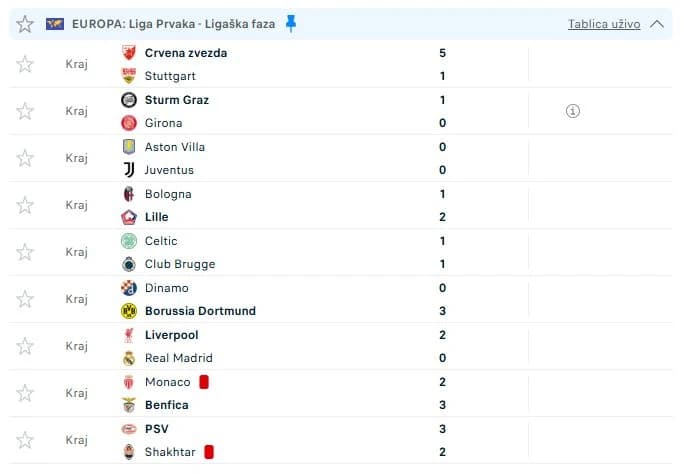The height and width of the screenshot is (474, 684).
Task: Collapse the Liga Prvaka section with chevron
Action: [657, 24]
